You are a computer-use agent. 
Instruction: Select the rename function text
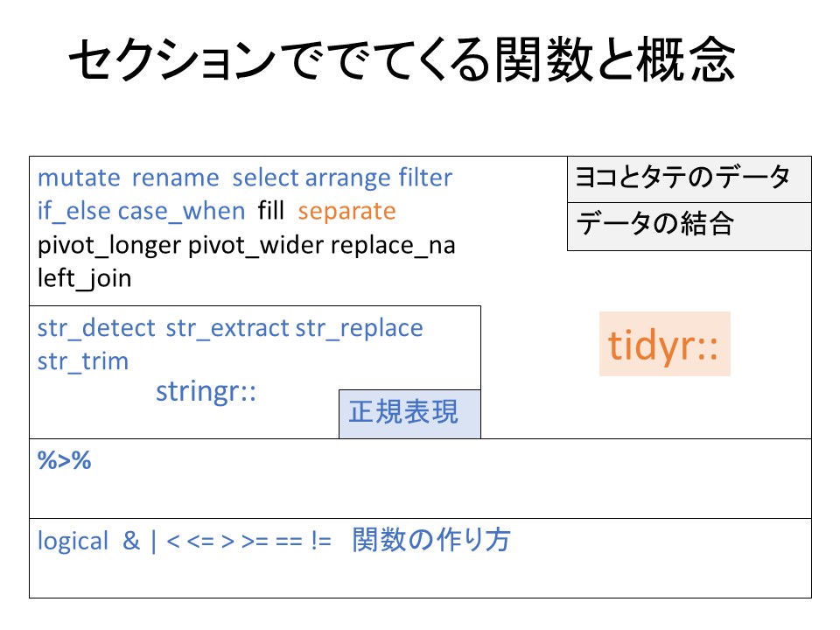175,178
